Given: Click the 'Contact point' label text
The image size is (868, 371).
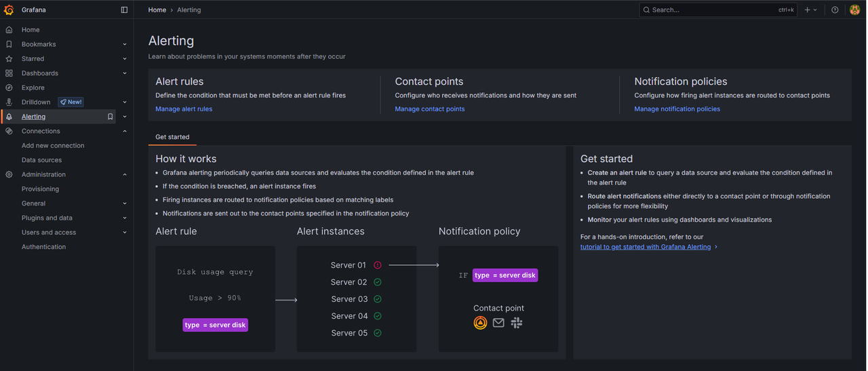Looking at the screenshot, I should pos(498,308).
